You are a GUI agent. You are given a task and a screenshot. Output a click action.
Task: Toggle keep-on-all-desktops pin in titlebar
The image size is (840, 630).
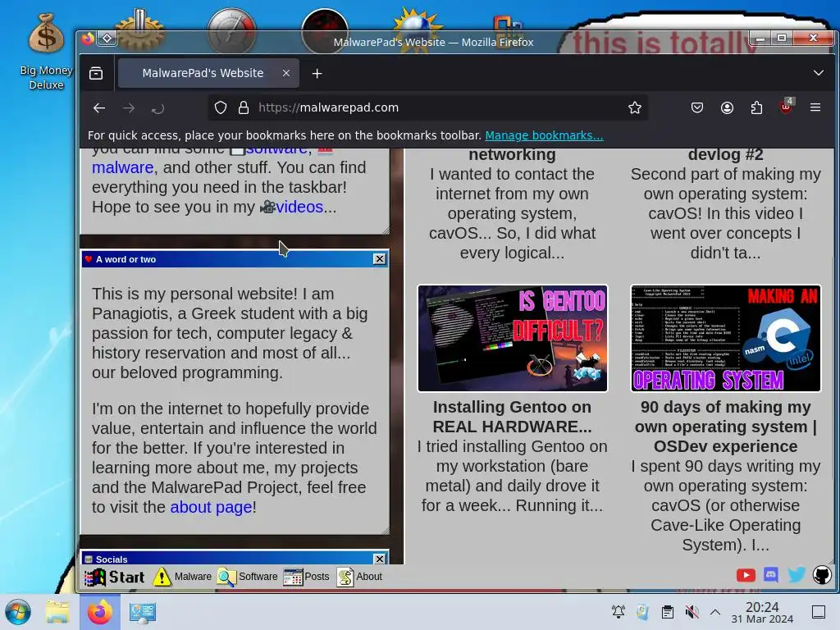[x=107, y=38]
